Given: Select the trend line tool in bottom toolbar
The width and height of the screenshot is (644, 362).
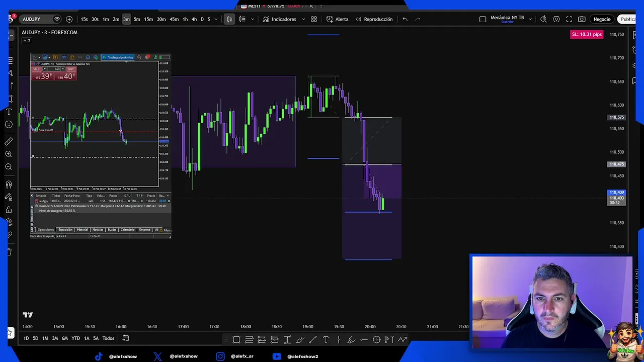Looking at the screenshot, I should coord(313,340).
